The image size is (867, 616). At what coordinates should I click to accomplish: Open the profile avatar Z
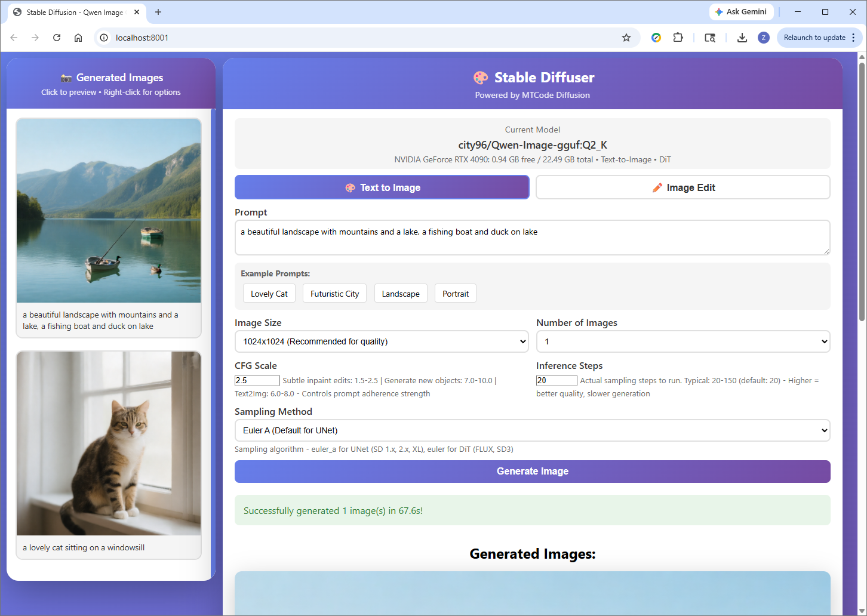coord(764,38)
